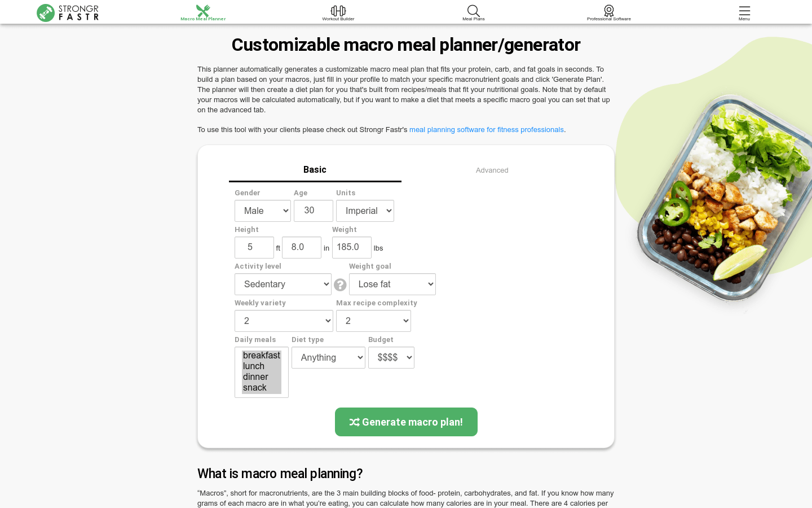Follow the meal planning software for professionals link

pos(486,130)
